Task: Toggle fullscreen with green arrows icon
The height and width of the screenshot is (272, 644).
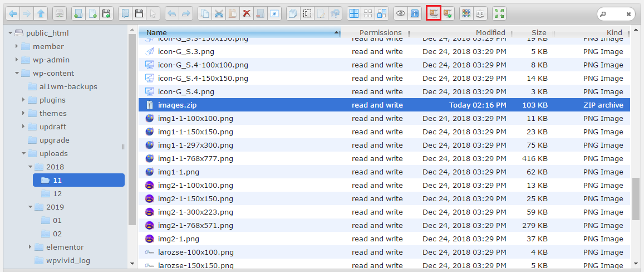Action: click(499, 13)
